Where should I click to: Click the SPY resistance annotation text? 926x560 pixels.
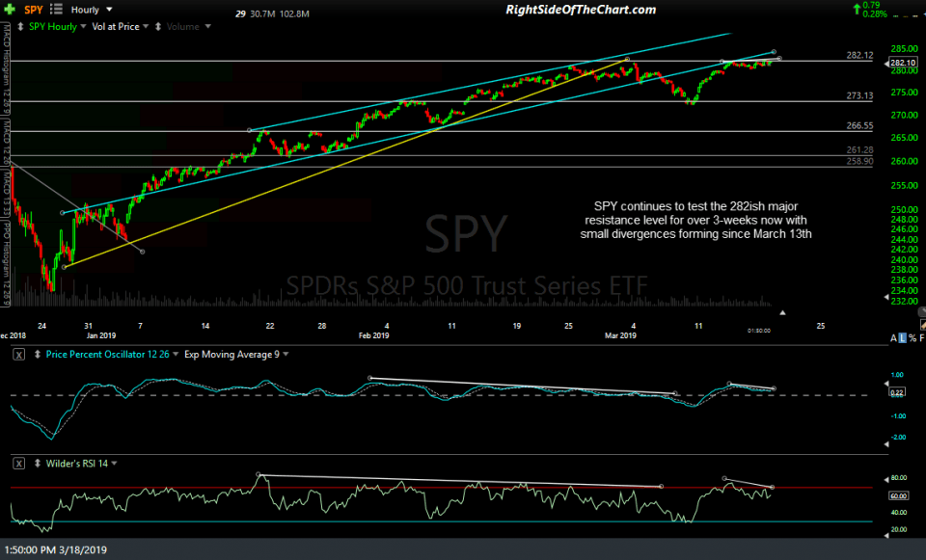click(x=695, y=220)
